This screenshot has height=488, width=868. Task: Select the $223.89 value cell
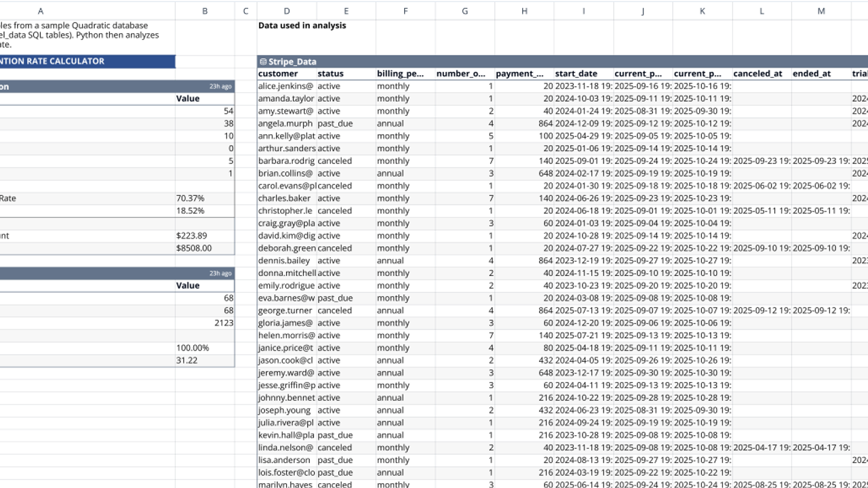tap(205, 236)
